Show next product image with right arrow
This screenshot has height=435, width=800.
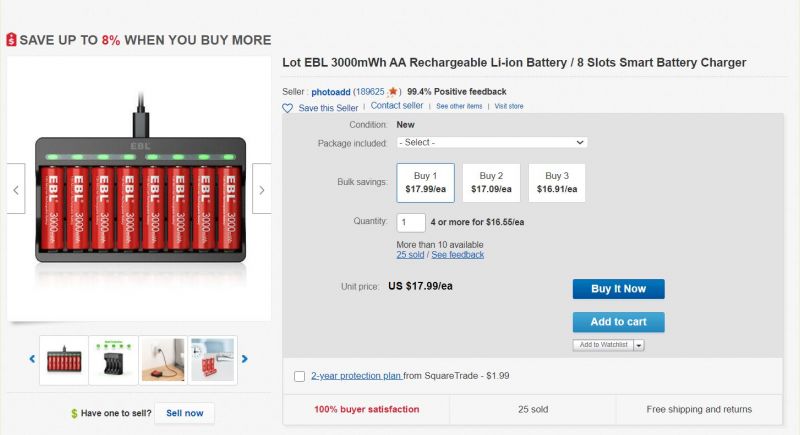point(262,189)
